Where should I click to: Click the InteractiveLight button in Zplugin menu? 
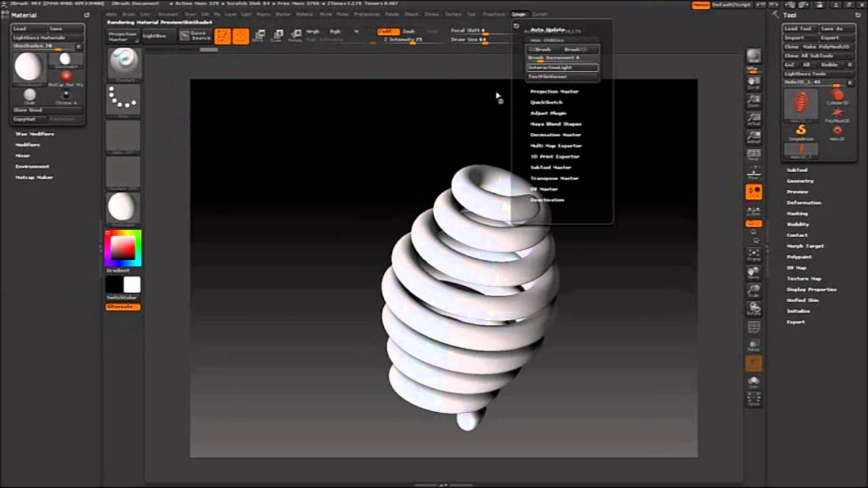[563, 68]
